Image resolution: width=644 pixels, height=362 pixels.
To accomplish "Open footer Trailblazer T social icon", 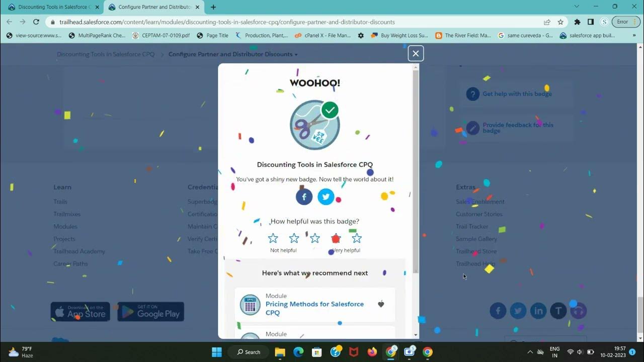I will pos(558,311).
